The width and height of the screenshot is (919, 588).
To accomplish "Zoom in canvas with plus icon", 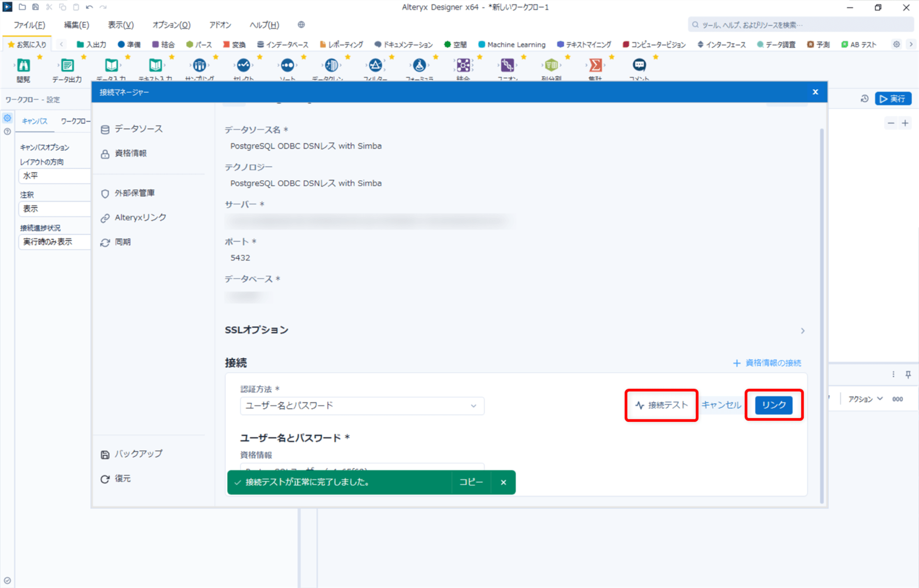I will point(905,123).
